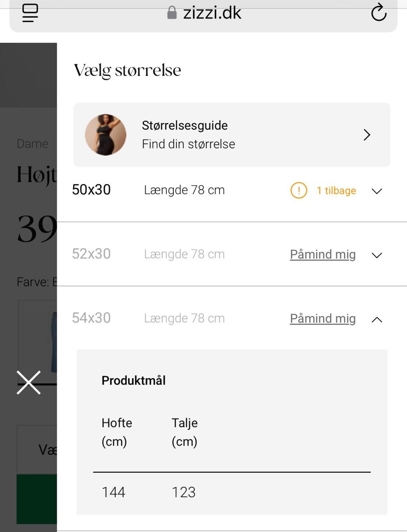Tap the padlock icon in address bar
The image size is (407, 532).
(x=172, y=13)
